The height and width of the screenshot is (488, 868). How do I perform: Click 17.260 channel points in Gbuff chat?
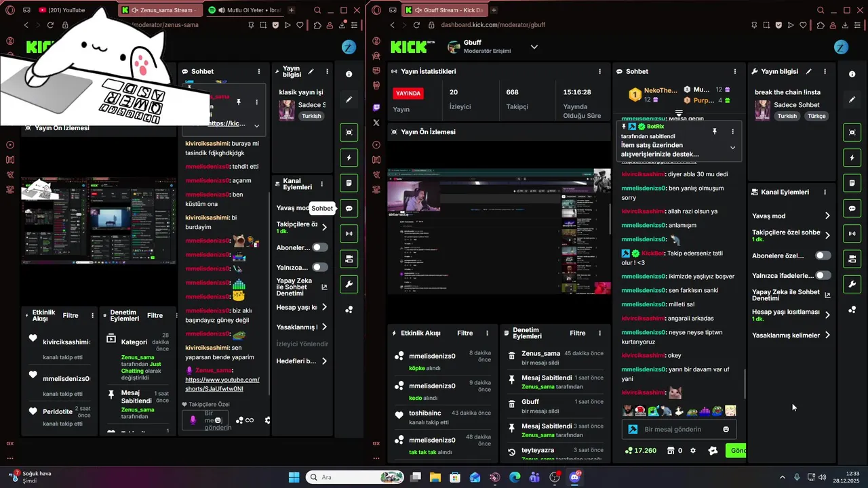(x=640, y=451)
